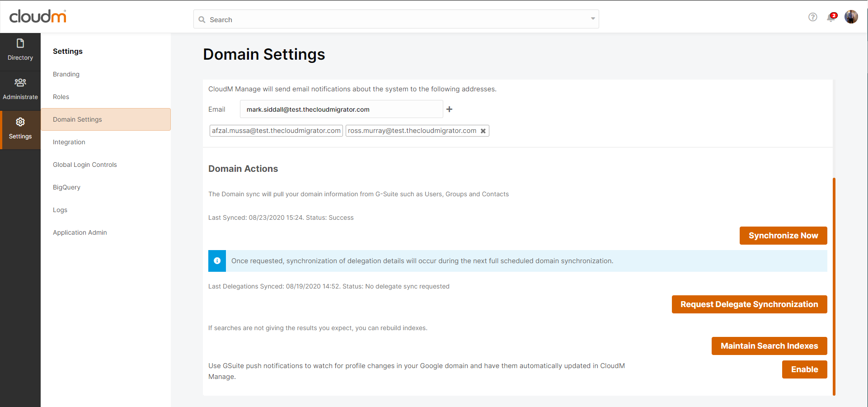Open Integration settings

(69, 142)
